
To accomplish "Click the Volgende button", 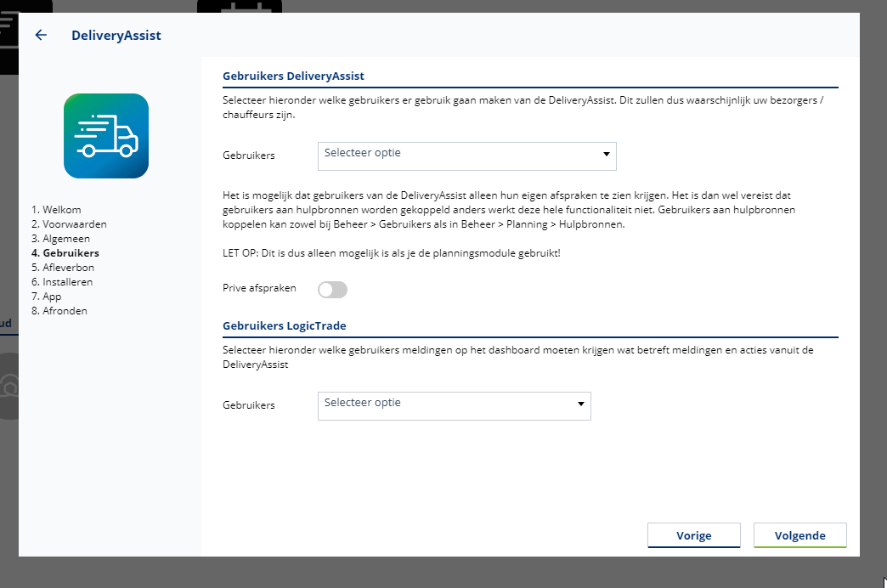I will pos(799,535).
